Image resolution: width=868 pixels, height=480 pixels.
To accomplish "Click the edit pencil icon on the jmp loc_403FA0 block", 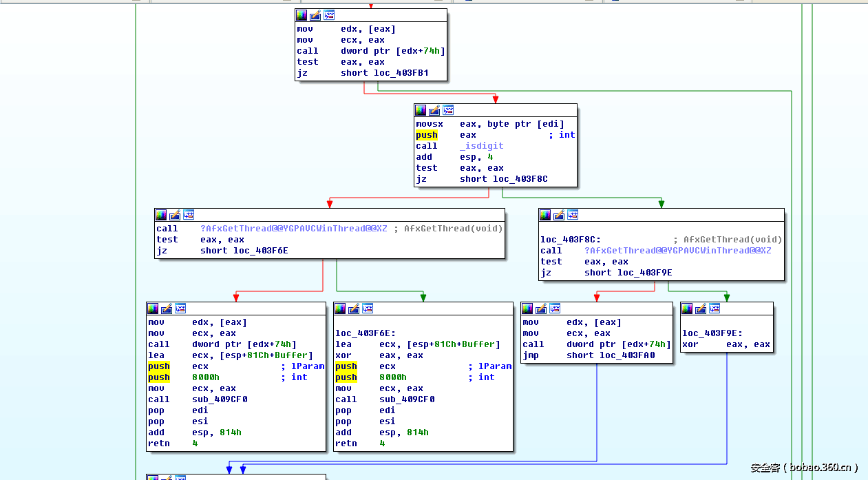I will pos(541,309).
